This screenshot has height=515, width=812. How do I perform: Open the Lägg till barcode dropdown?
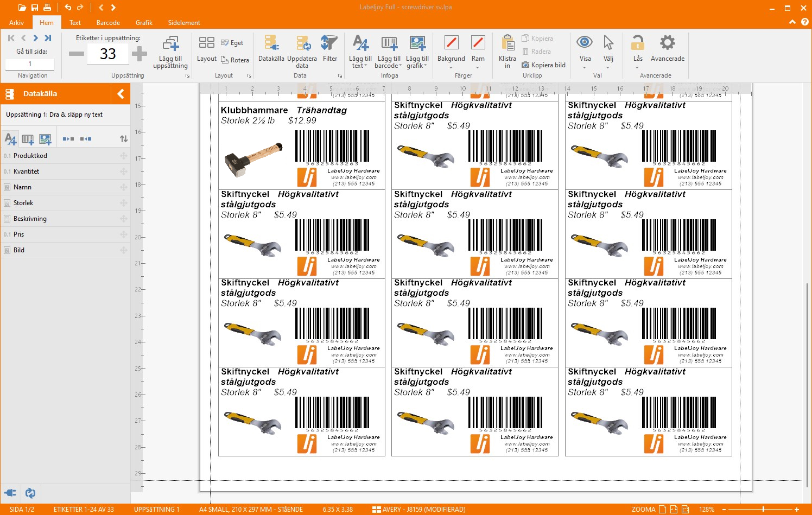coord(389,52)
